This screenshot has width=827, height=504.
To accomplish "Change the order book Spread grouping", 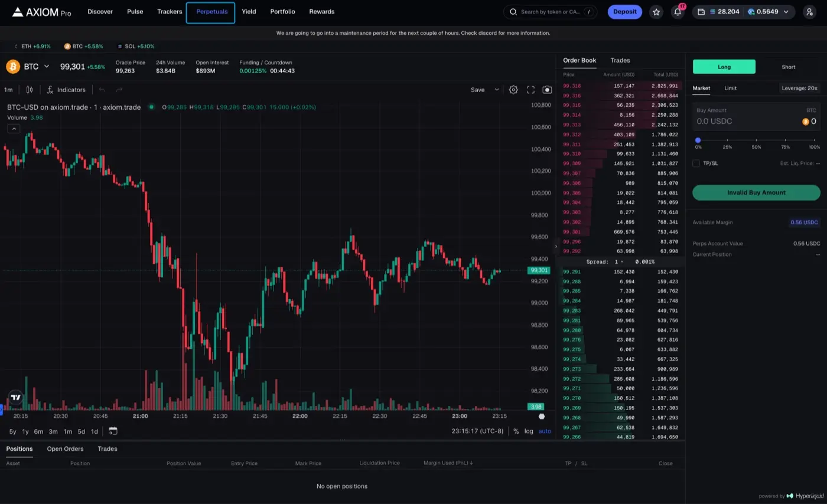I will 619,261.
